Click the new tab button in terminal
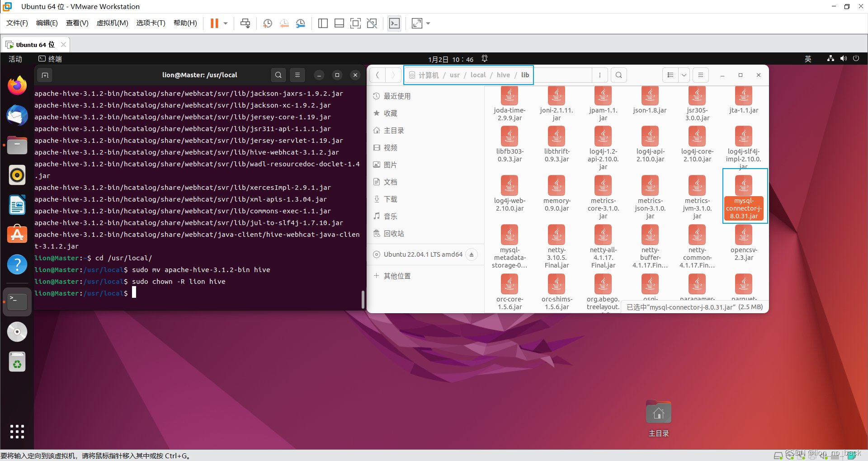 tap(45, 75)
